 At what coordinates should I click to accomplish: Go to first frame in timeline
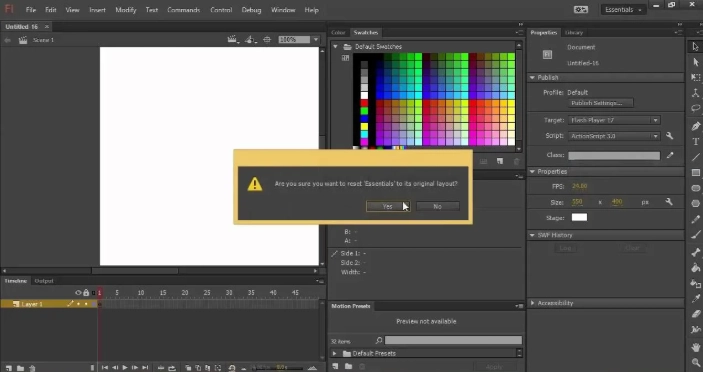[104, 368]
